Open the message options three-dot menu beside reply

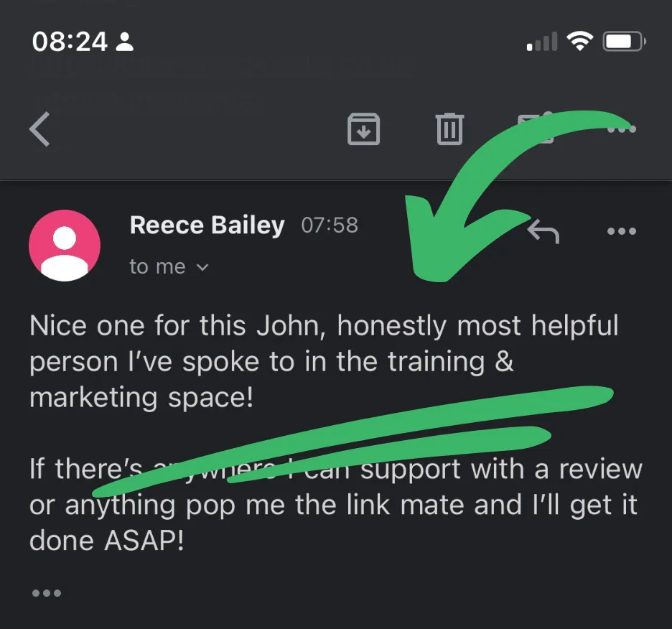(x=622, y=231)
